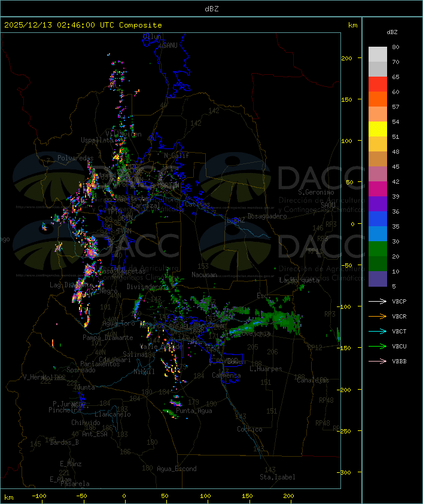The width and height of the screenshot is (423, 504).
Task: Click the cyan VBCT arrow icon
Action: click(x=378, y=331)
